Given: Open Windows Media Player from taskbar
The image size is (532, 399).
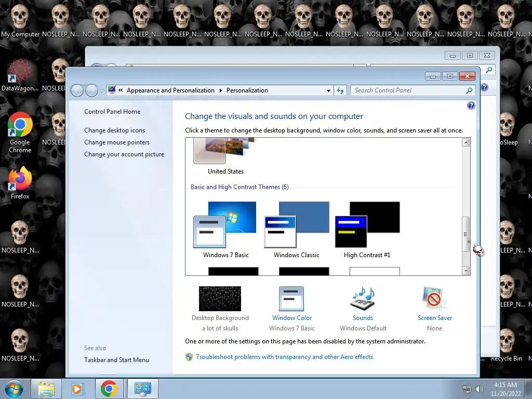Looking at the screenshot, I should click(77, 389).
